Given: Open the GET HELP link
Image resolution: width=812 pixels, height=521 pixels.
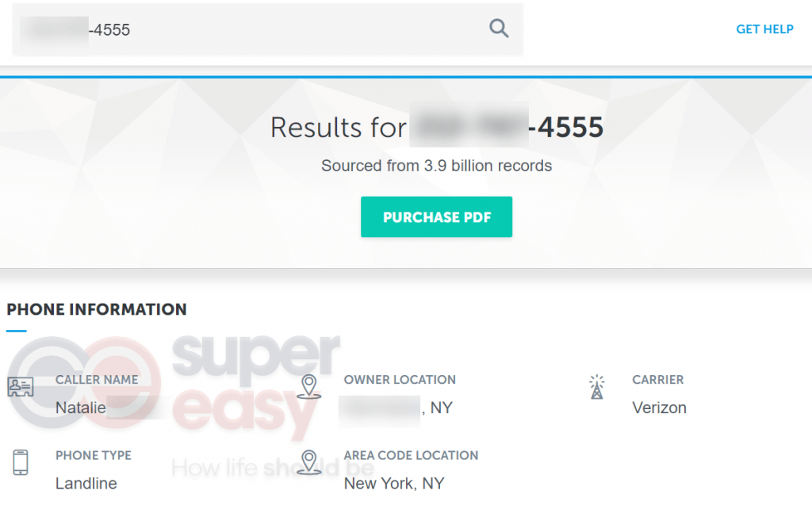Looking at the screenshot, I should pyautogui.click(x=764, y=29).
